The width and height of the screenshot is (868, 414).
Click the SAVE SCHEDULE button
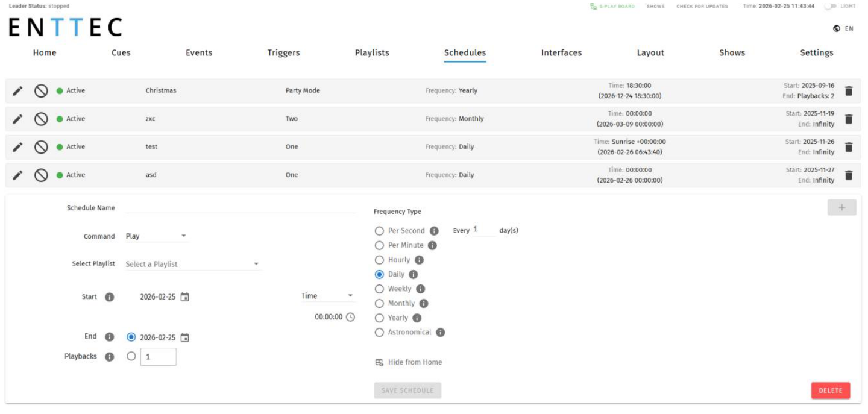point(407,390)
